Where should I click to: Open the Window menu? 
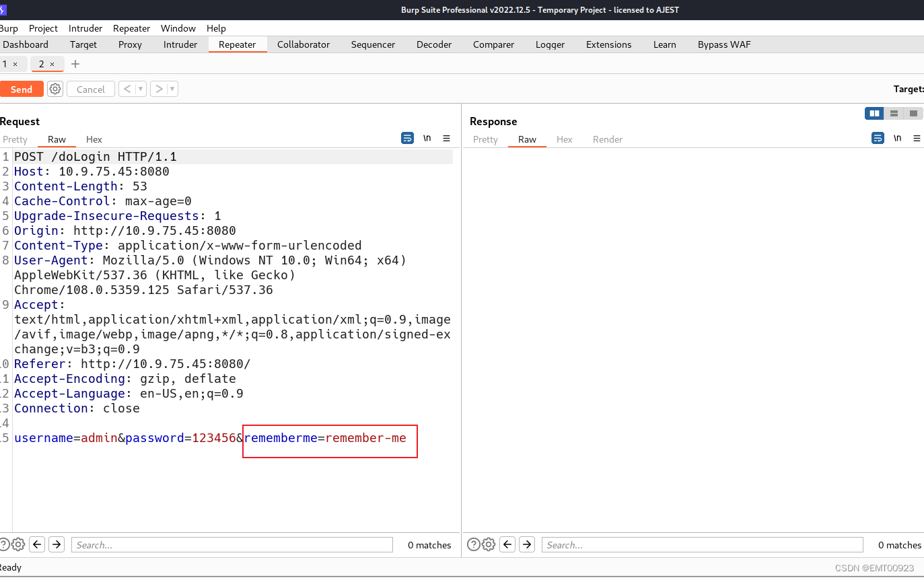click(178, 28)
